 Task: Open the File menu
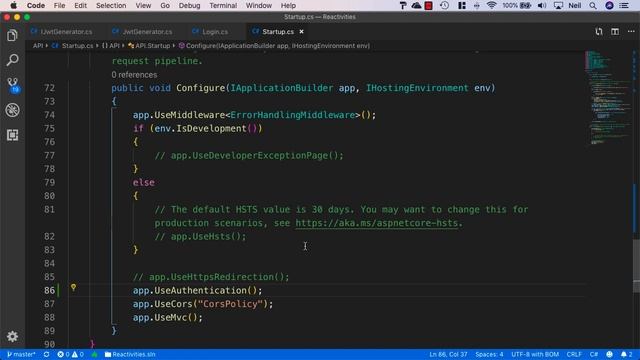[x=59, y=5]
